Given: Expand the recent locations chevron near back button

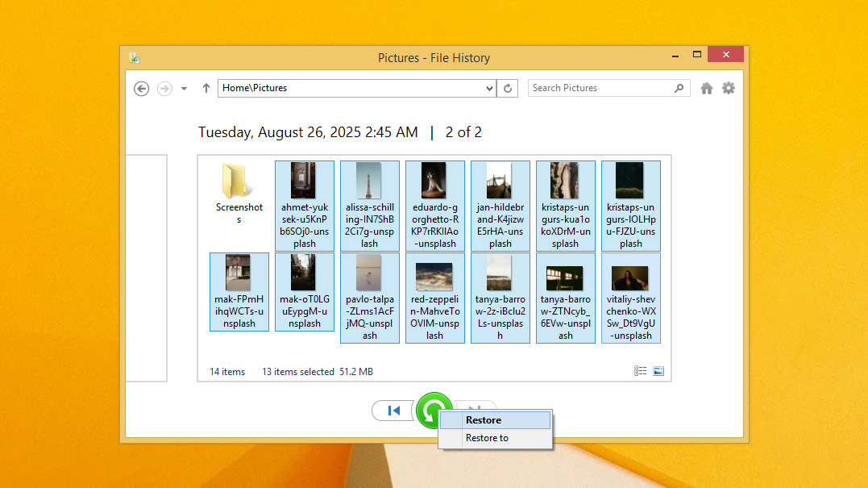Looking at the screenshot, I should 184,89.
